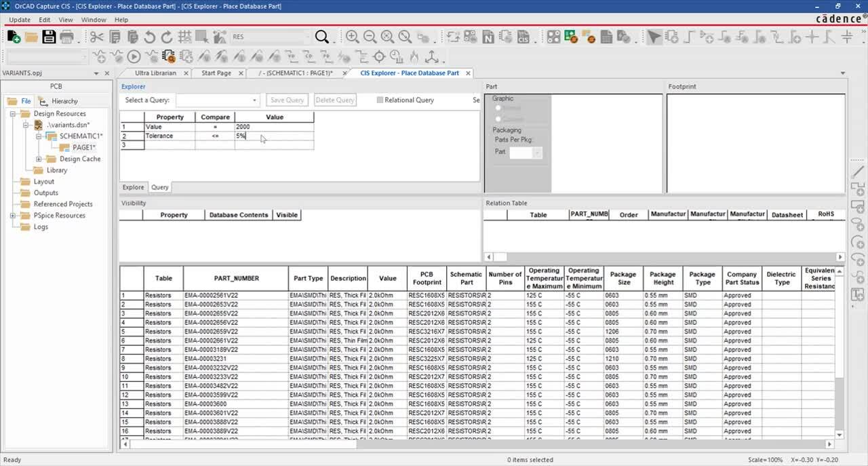Click part number EMA-00003231 row
Image resolution: width=868 pixels, height=466 pixels.
click(x=235, y=359)
